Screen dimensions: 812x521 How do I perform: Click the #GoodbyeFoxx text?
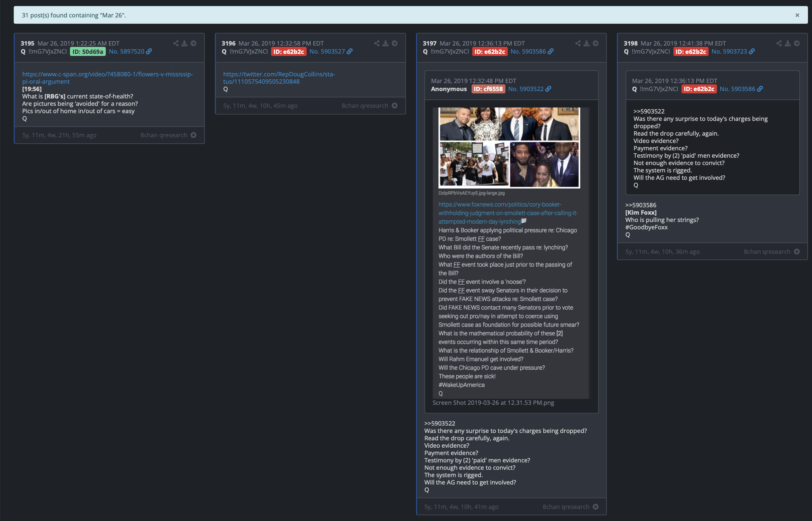(x=646, y=227)
